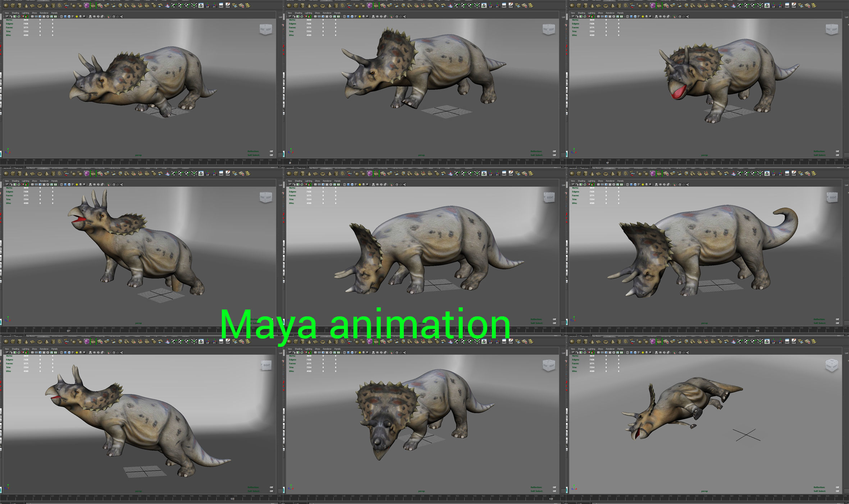Image resolution: width=849 pixels, height=504 pixels.
Task: Open bookmarks icon in top-right panel toolbar
Action: point(581,17)
